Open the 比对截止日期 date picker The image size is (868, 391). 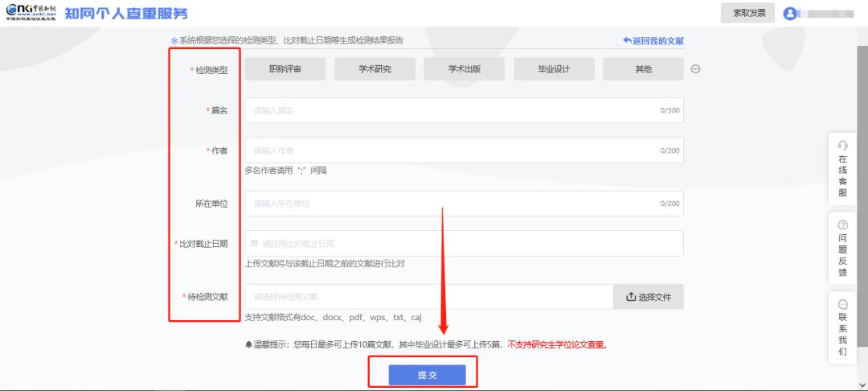click(464, 243)
